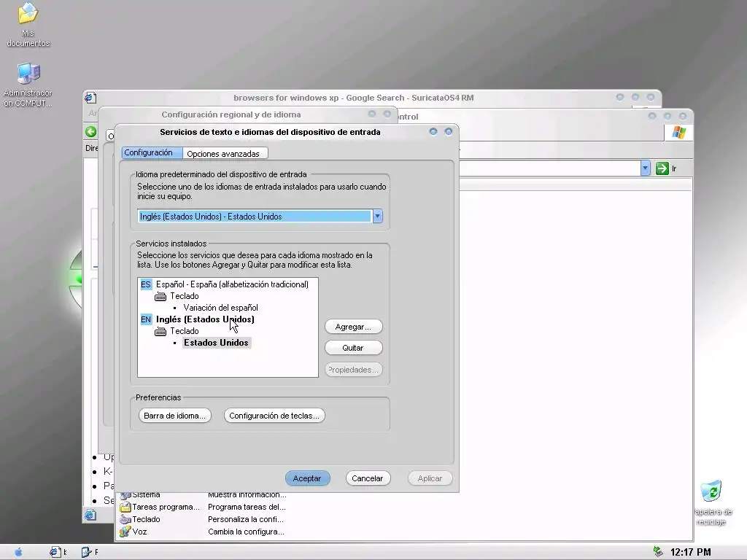Select Variación del español keyboard layout
Image resolution: width=747 pixels, height=560 pixels.
220,308
